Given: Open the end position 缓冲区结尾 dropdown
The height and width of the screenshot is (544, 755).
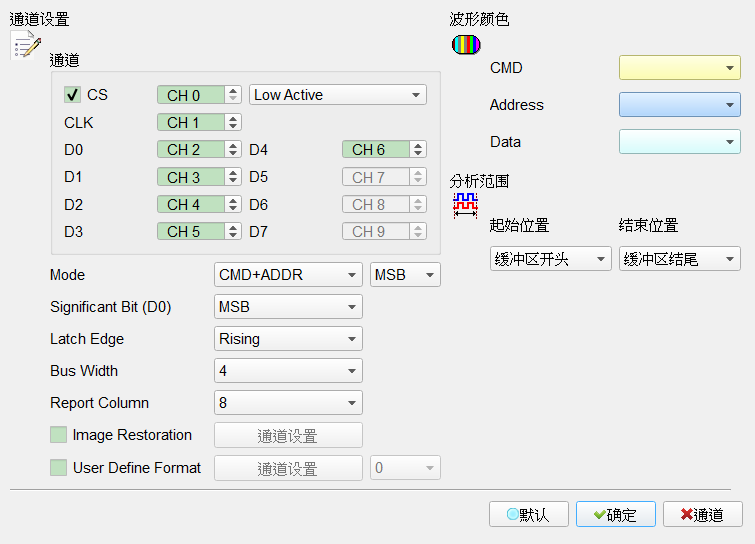Looking at the screenshot, I should 679,259.
